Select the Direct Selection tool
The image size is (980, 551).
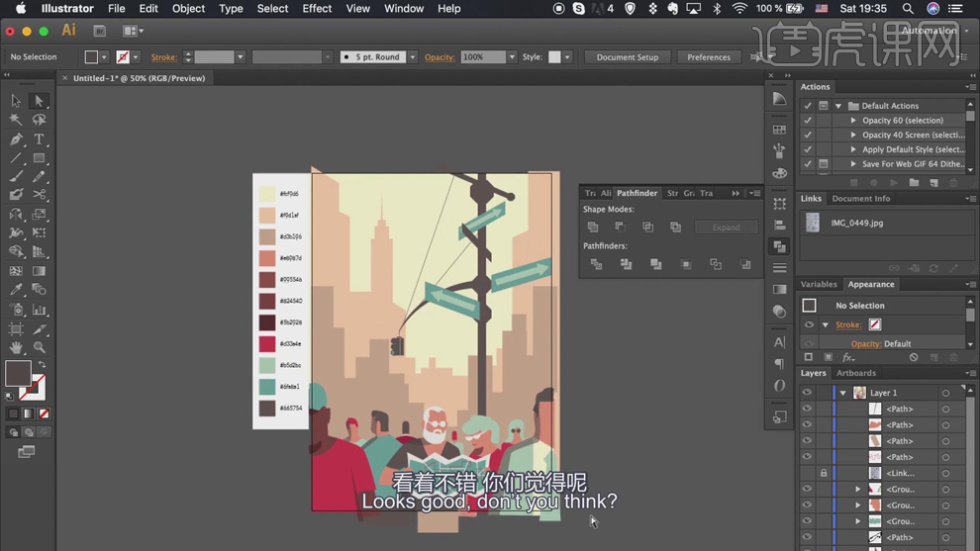point(39,101)
